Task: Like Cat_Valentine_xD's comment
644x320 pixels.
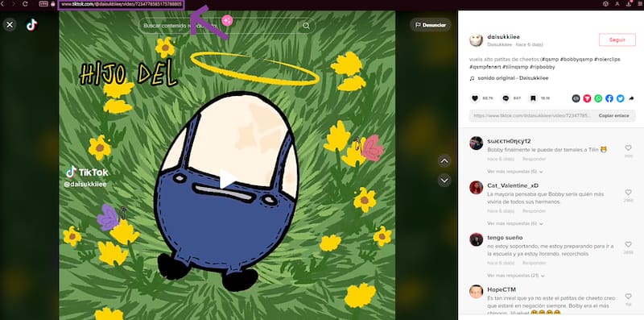Action: (x=628, y=192)
